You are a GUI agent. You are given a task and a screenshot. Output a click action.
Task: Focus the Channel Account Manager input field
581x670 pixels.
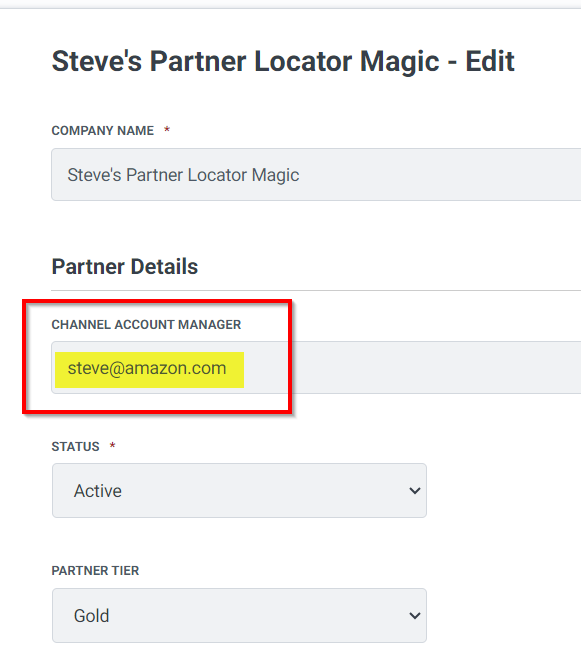[316, 367]
